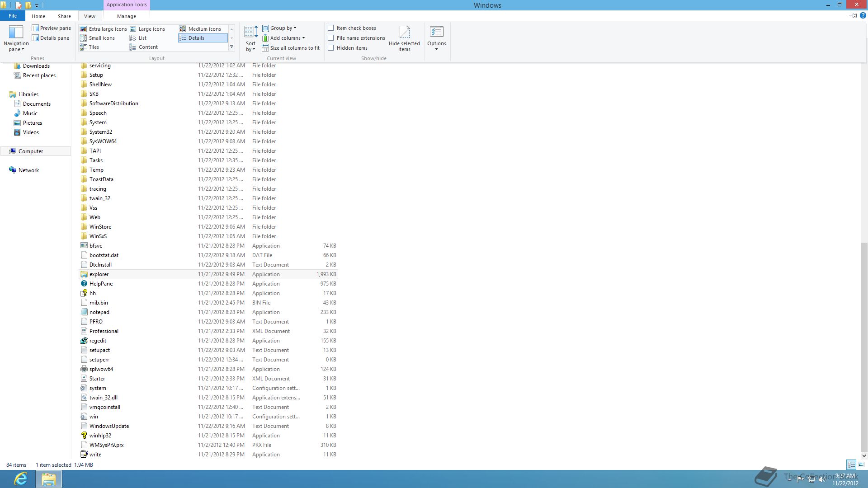The height and width of the screenshot is (488, 868).
Task: Open the File menu tab
Action: click(12, 16)
